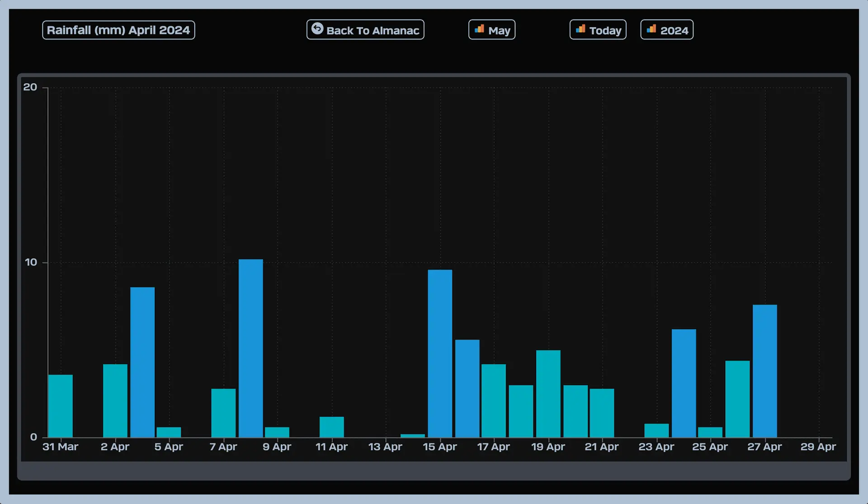Open the Back To Almanac link
The height and width of the screenshot is (504, 868).
click(373, 30)
